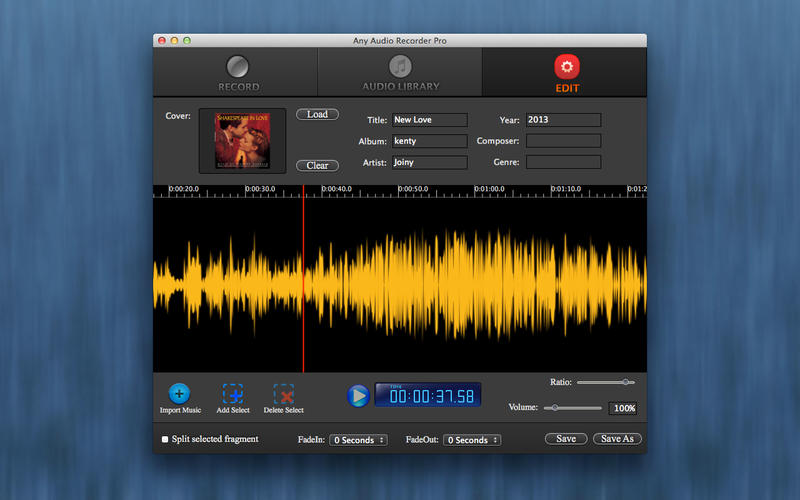Click the red Edit gear icon

pyautogui.click(x=567, y=66)
